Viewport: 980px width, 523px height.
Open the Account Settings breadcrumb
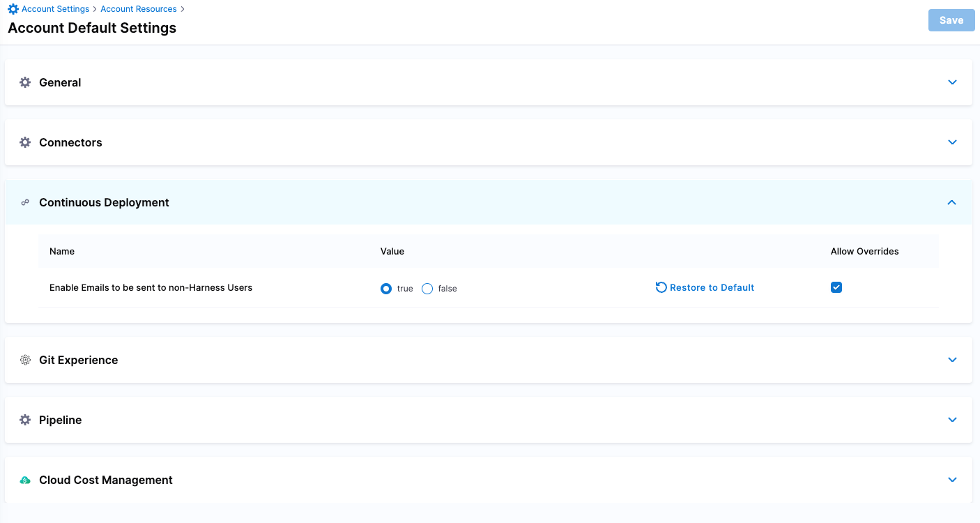55,9
